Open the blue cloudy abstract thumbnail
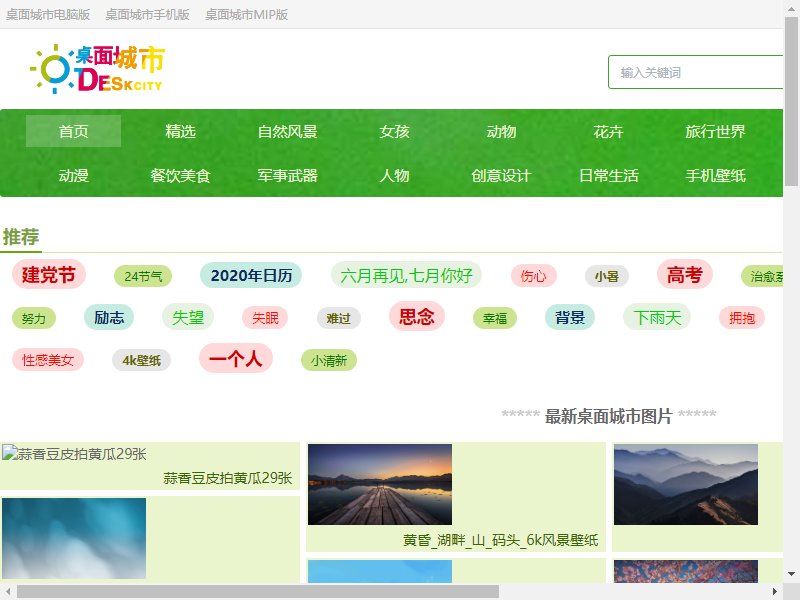Viewport: 800px width, 600px height. point(74,539)
